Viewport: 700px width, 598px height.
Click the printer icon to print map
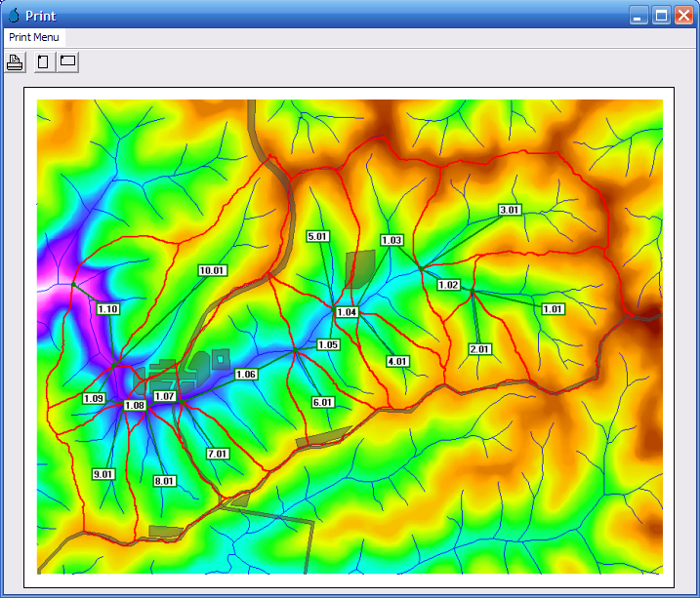[15, 62]
